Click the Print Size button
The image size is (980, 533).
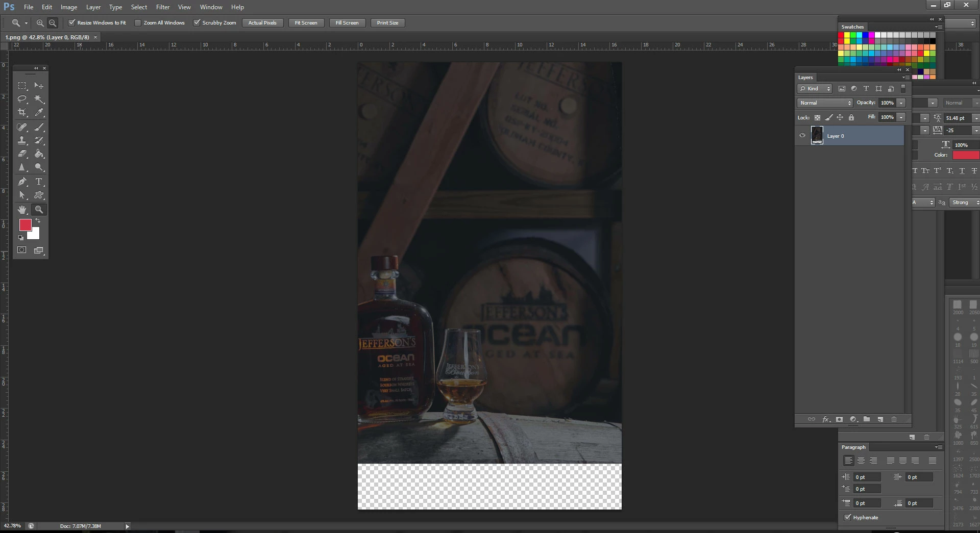[387, 23]
